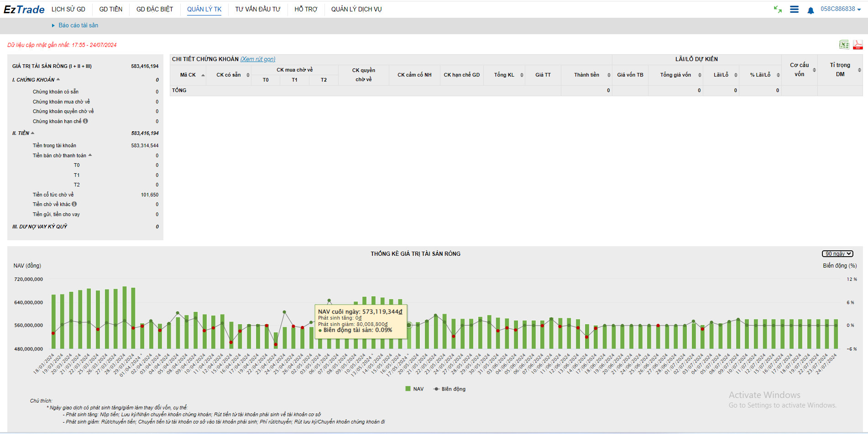Image resolution: width=868 pixels, height=434 pixels.
Task: Click the Giá TT column header
Action: click(x=543, y=75)
